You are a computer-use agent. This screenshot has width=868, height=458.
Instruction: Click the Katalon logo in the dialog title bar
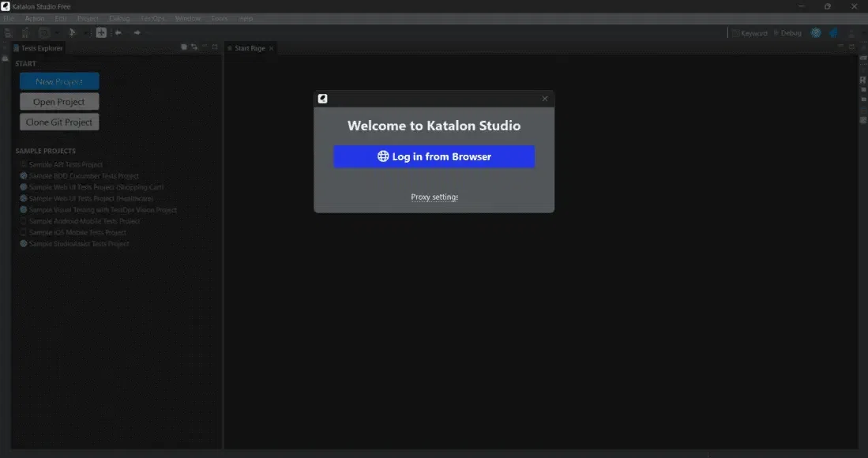click(323, 99)
